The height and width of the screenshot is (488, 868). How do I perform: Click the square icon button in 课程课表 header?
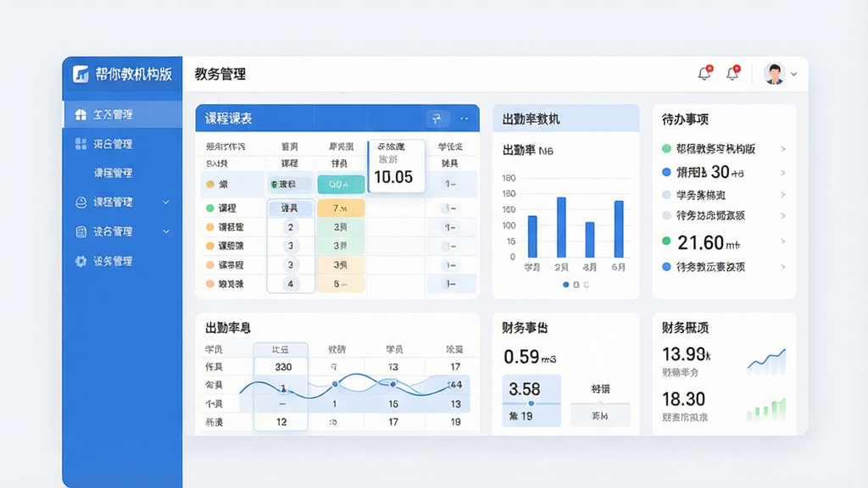437,119
